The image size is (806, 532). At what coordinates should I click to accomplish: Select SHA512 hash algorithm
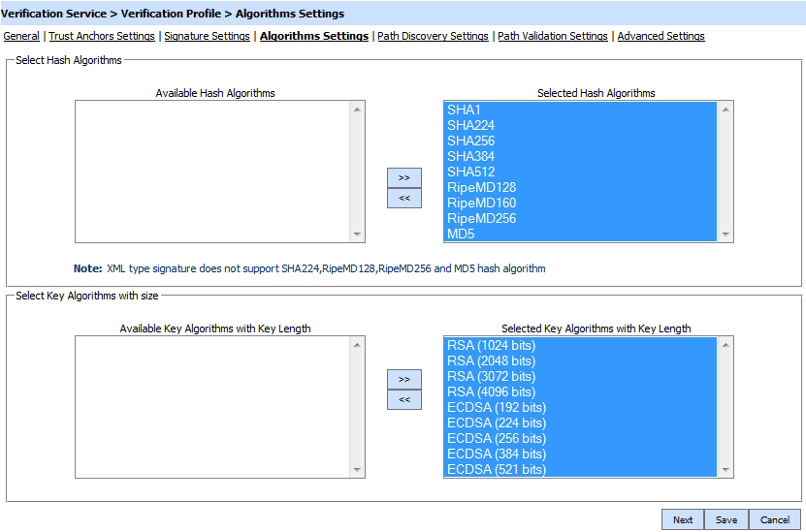580,172
